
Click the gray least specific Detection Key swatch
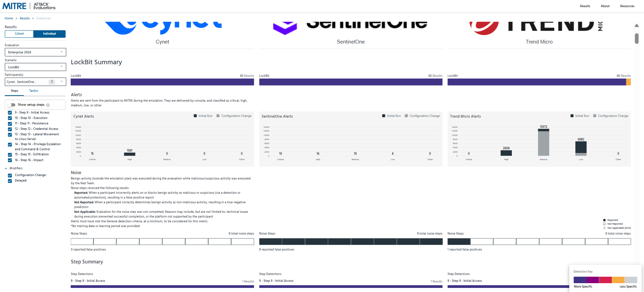[x=631, y=280]
